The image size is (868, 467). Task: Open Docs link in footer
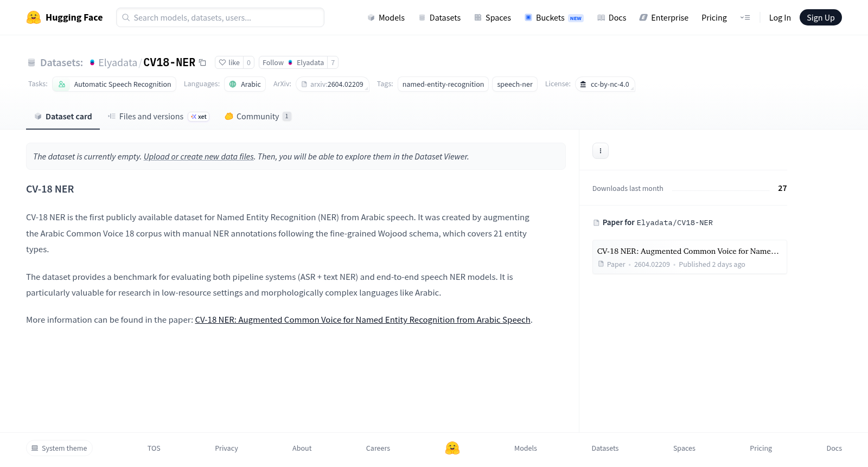tap(834, 448)
